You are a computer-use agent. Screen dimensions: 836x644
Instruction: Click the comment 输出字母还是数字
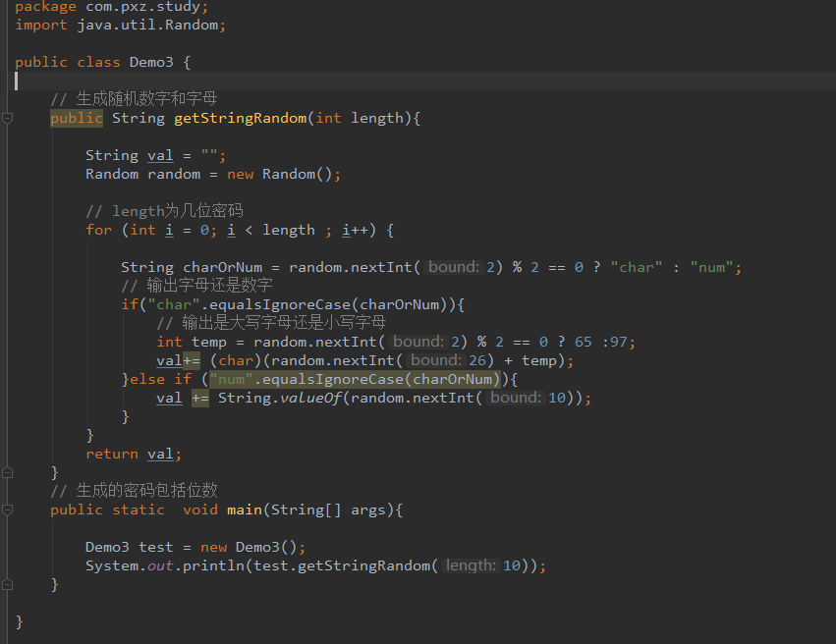point(196,286)
